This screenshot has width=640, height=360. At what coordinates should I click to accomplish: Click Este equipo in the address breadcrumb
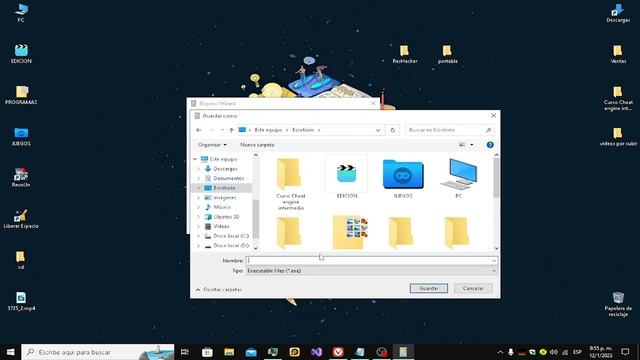pos(268,130)
